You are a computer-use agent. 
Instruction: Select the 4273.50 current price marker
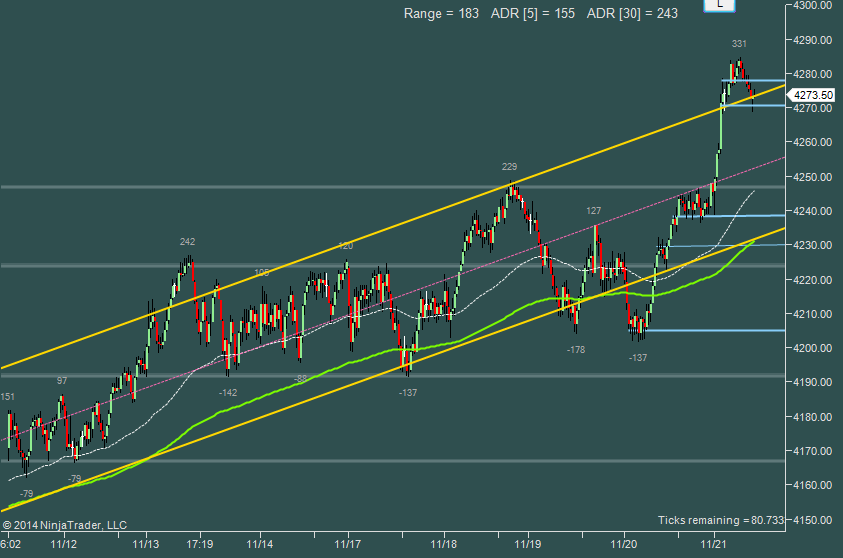(812, 95)
